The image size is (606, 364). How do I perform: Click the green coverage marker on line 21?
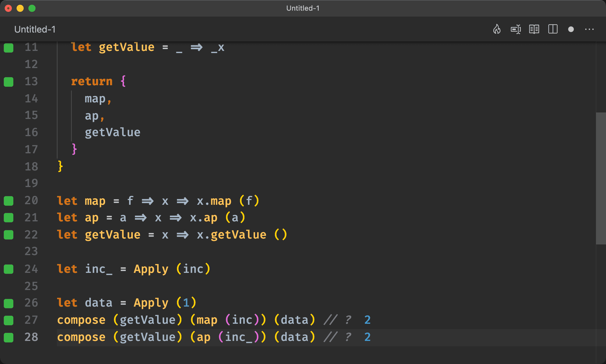[x=9, y=218]
